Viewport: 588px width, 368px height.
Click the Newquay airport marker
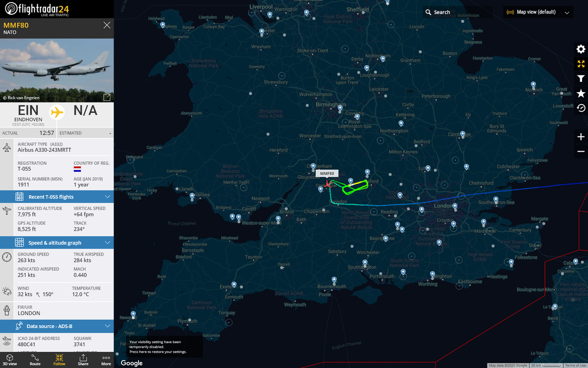(x=133, y=314)
